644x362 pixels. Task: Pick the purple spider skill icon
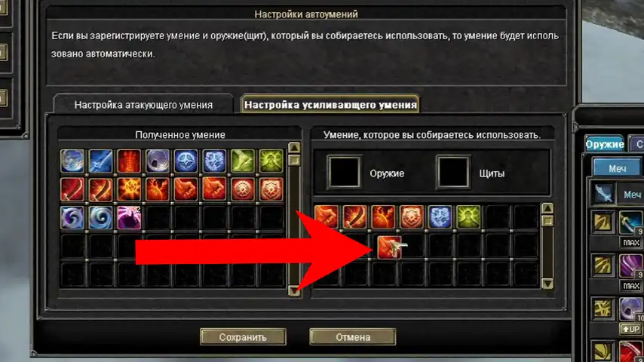pos(129,217)
